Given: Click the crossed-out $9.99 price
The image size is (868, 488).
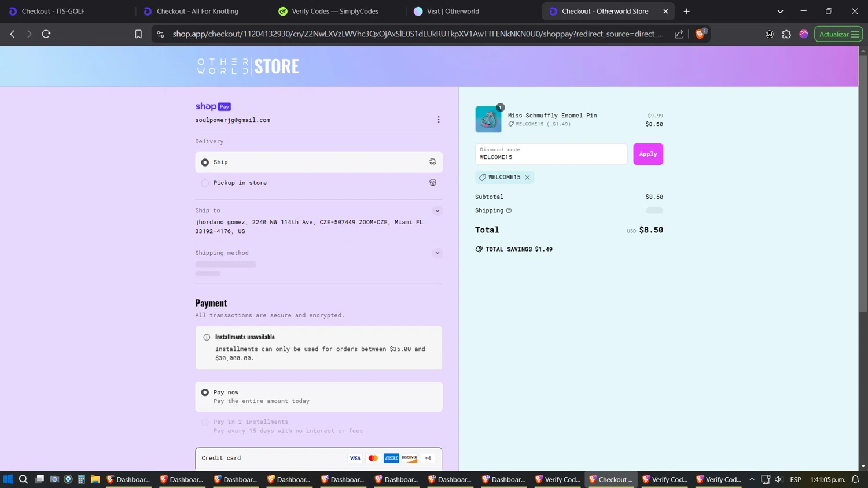Looking at the screenshot, I should click(x=655, y=116).
